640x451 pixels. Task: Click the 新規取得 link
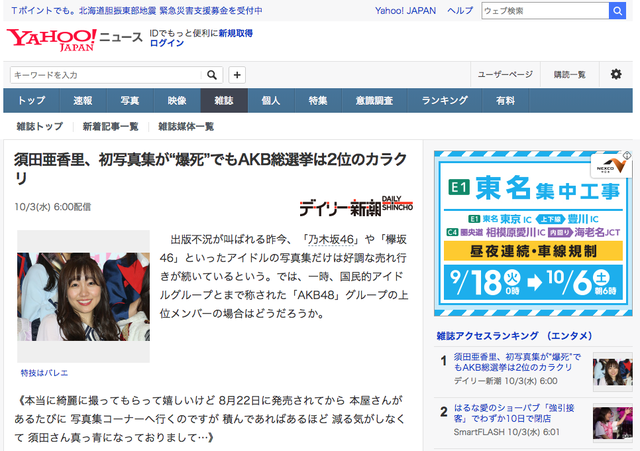click(x=236, y=33)
